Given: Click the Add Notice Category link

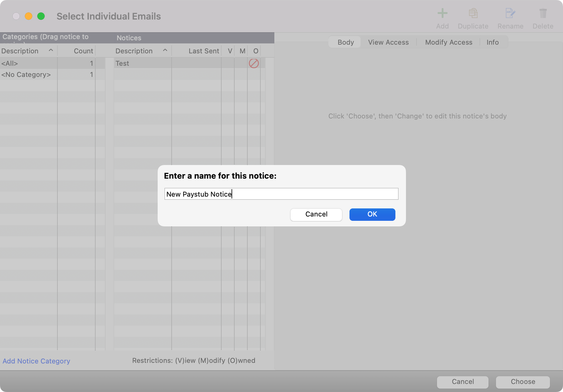Looking at the screenshot, I should pos(36,361).
